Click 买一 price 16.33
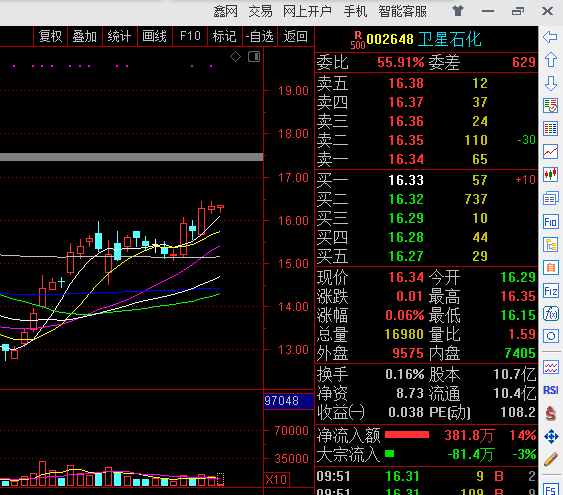The width and height of the screenshot is (563, 495). point(406,180)
